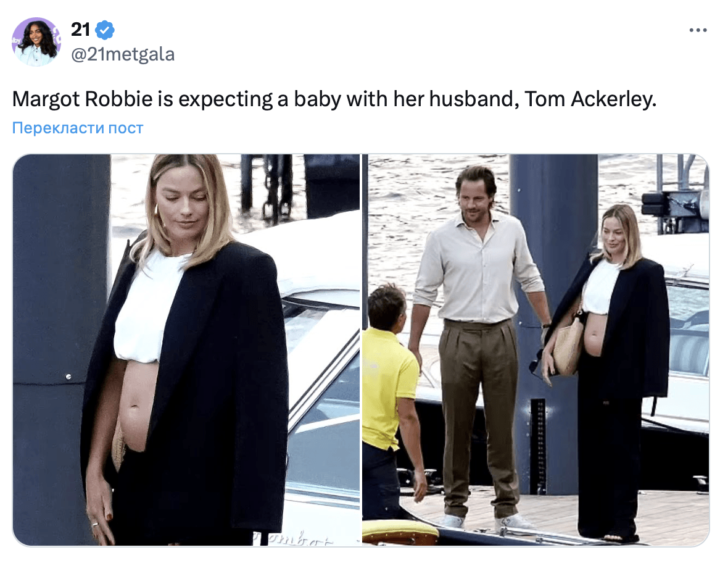Screen dimensions: 728x563
Task: Open the right photo on the dock
Action: click(536, 350)
